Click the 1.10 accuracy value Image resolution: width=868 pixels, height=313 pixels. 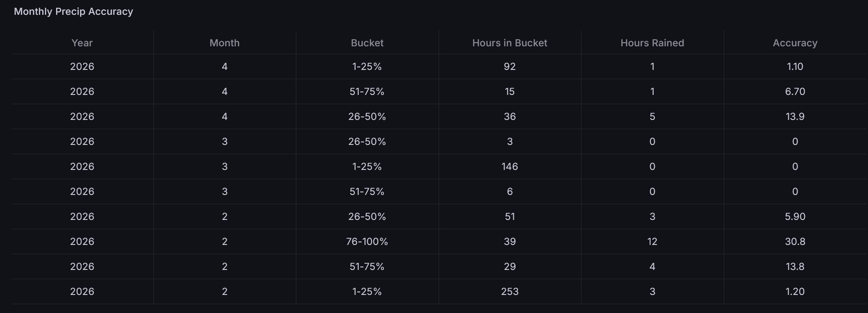tap(795, 67)
